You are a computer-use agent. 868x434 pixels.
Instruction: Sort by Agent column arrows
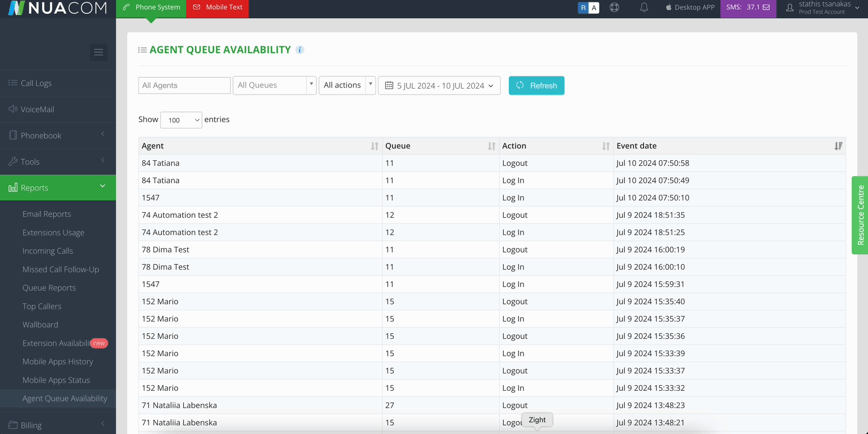[x=374, y=146]
